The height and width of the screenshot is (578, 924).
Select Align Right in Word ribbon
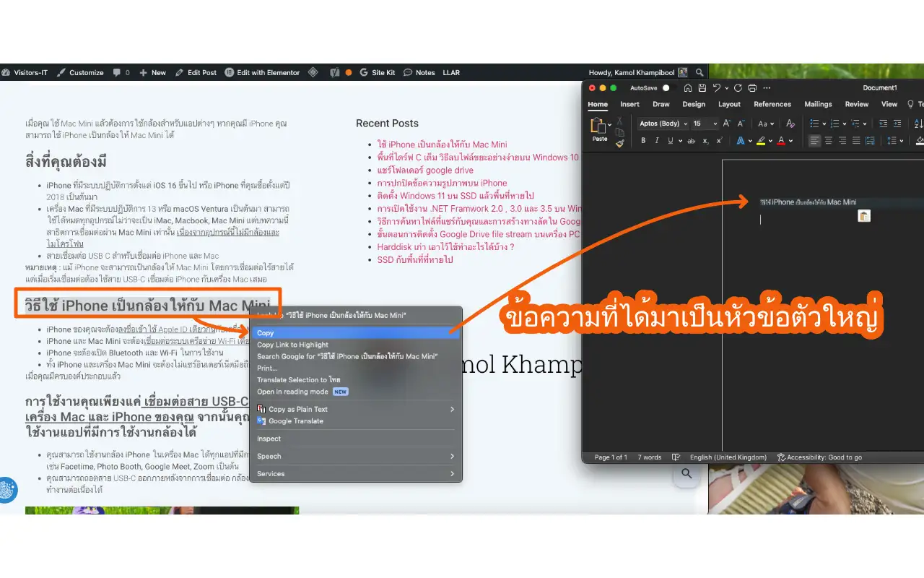(x=842, y=141)
